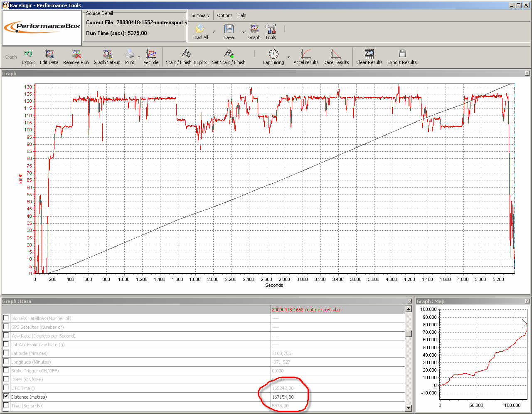Click the Export Results button
Viewport: 532px width, 414px height.
pyautogui.click(x=402, y=54)
